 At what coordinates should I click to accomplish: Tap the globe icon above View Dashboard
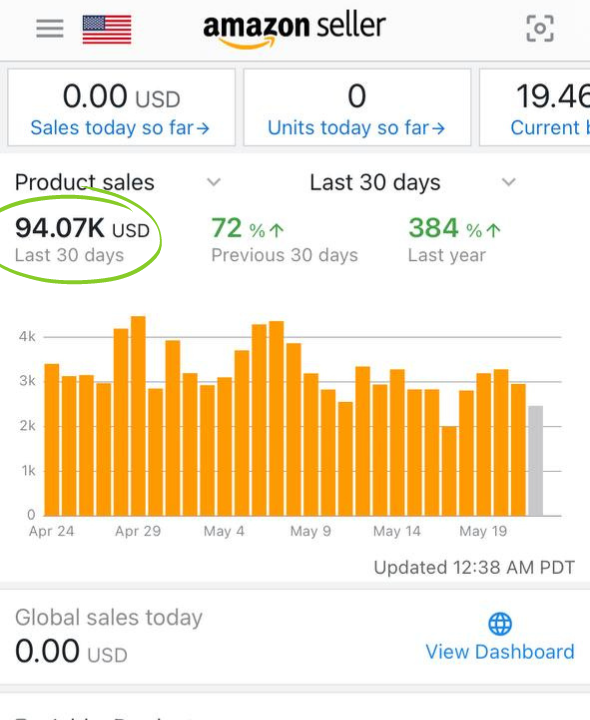(500, 624)
